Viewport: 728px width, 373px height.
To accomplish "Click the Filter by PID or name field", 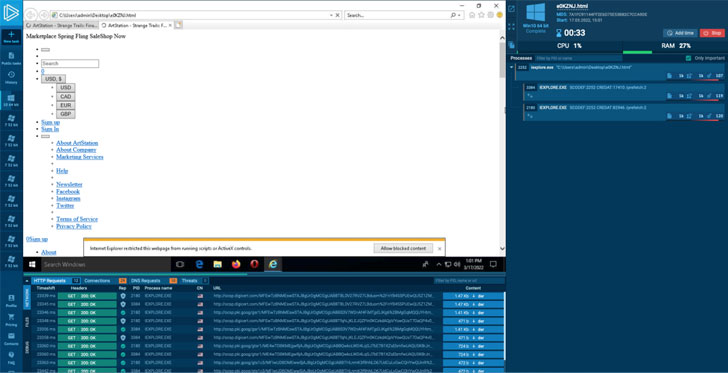I will pyautogui.click(x=578, y=58).
